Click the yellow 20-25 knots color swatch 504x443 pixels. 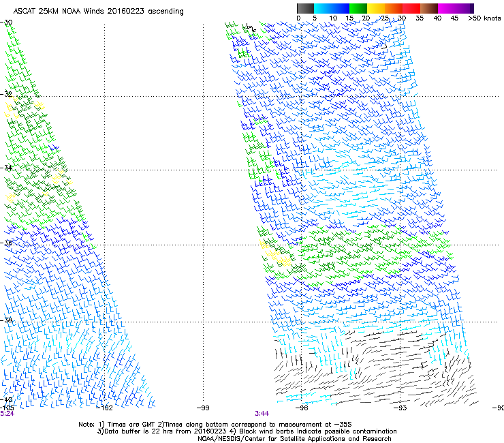[x=376, y=8]
